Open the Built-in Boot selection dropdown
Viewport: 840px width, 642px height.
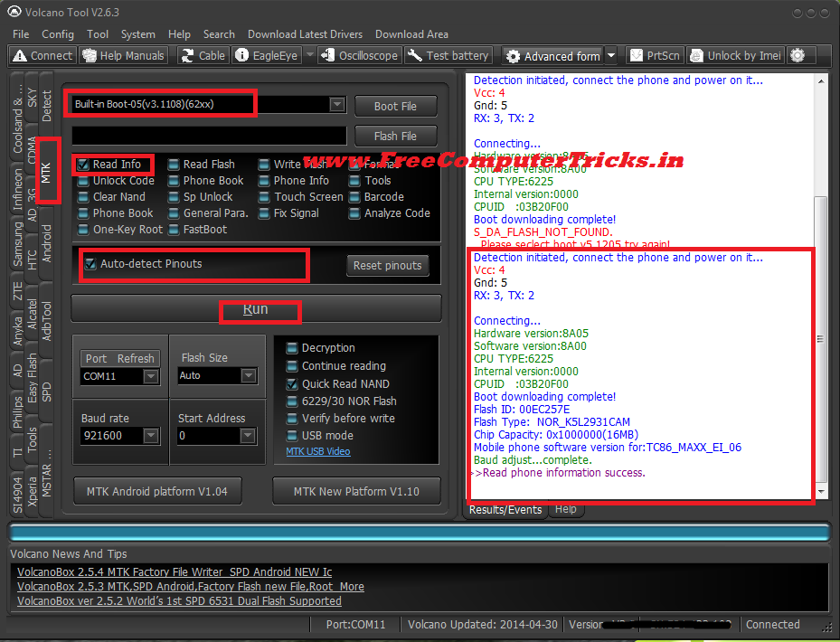pyautogui.click(x=337, y=104)
